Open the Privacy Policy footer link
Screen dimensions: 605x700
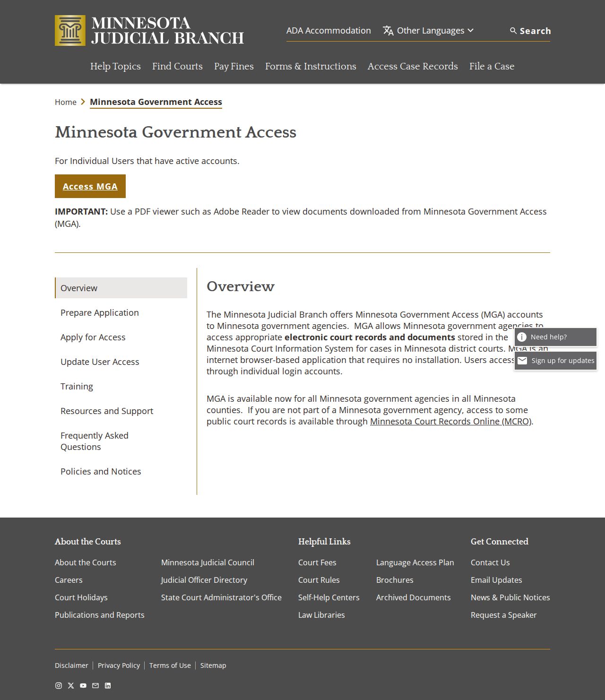pos(119,665)
